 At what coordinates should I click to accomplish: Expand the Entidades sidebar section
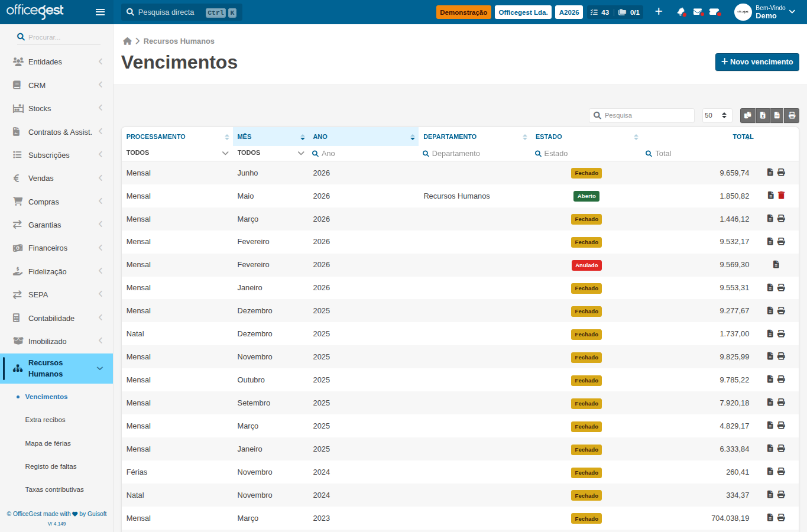pos(57,61)
